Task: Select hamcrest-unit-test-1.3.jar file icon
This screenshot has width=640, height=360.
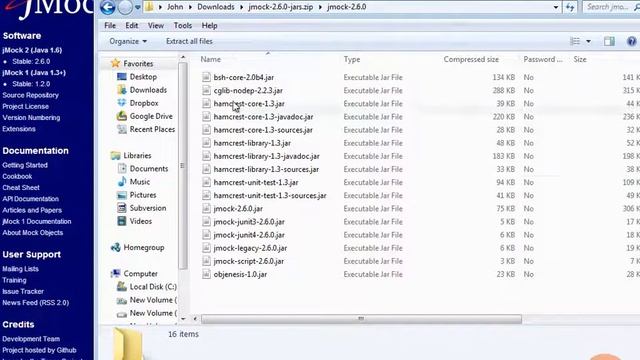Action: pos(206,182)
